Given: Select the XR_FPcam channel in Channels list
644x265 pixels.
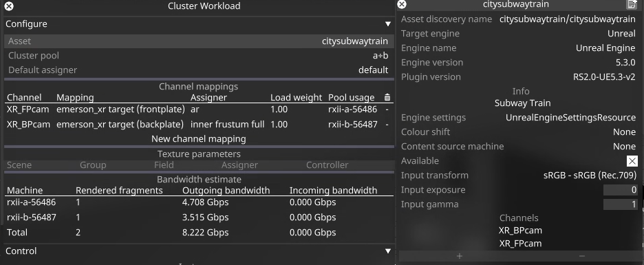Looking at the screenshot, I should pyautogui.click(x=520, y=244).
